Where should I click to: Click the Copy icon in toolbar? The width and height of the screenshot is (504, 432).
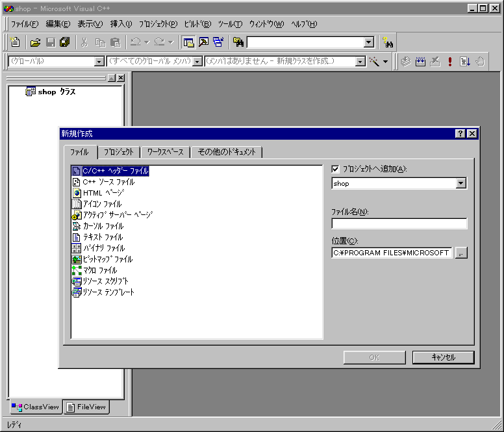100,42
